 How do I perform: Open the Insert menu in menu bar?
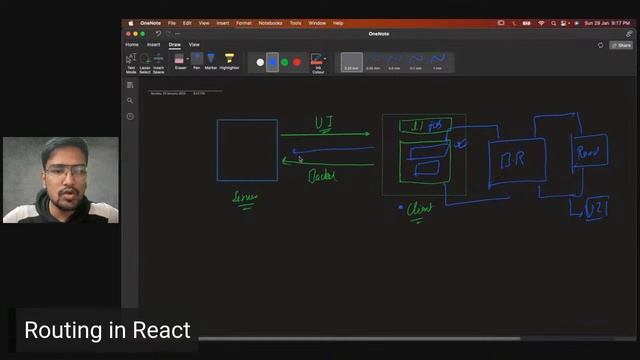click(223, 23)
